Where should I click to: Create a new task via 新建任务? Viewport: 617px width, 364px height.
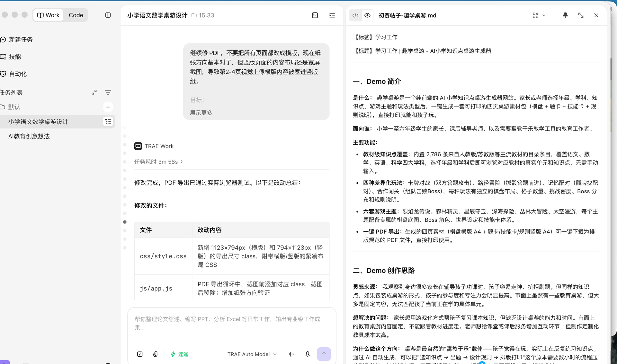pos(17,39)
